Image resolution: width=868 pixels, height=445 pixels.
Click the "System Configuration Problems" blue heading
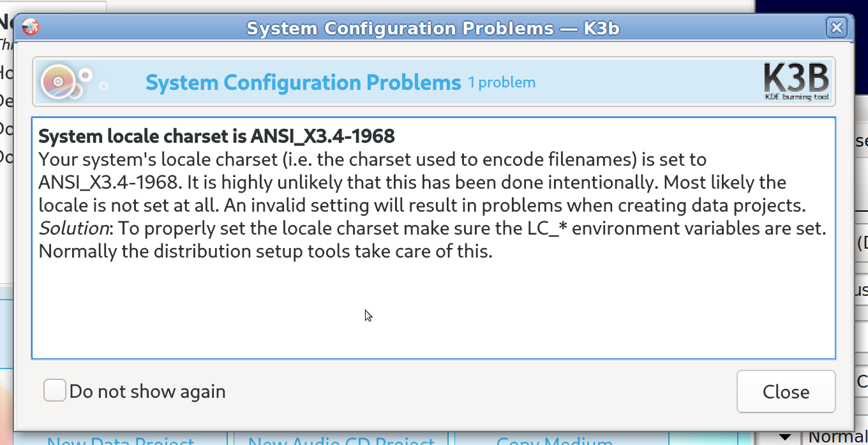[x=303, y=83]
